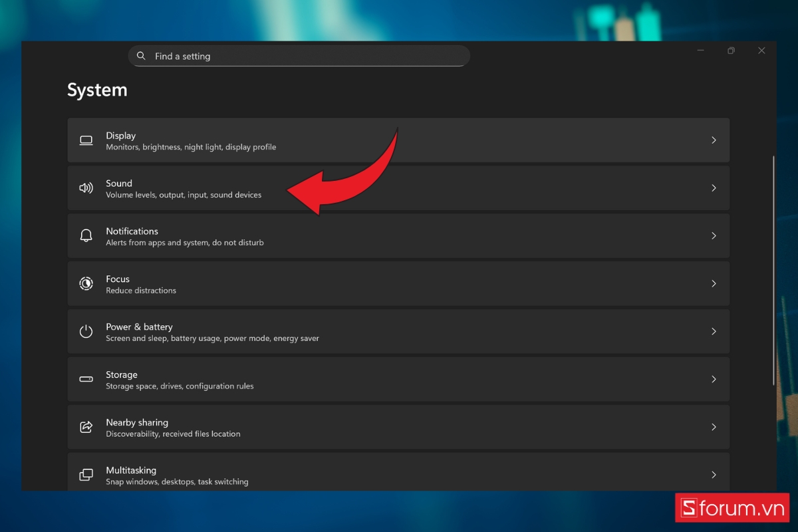
Task: Click the System page heading
Action: point(97,90)
